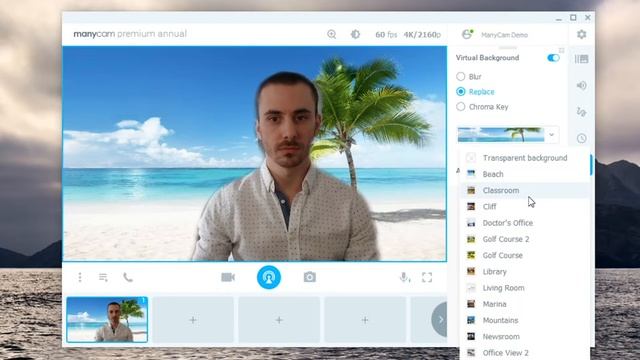
Task: Open the brightness/color adjustment icon
Action: coord(356,34)
